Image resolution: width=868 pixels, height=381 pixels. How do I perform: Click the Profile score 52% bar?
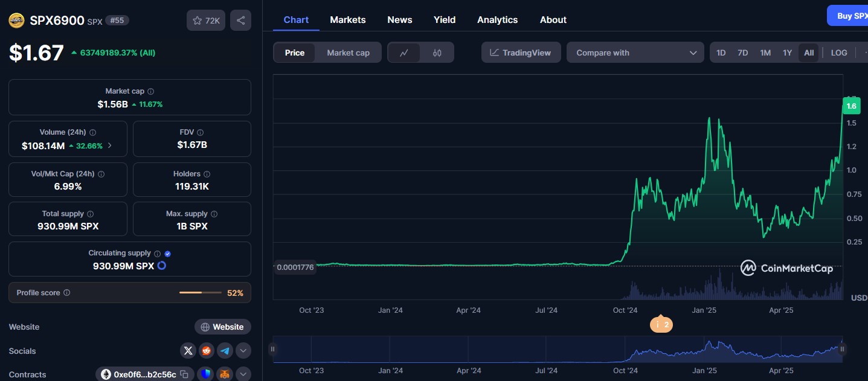(201, 293)
